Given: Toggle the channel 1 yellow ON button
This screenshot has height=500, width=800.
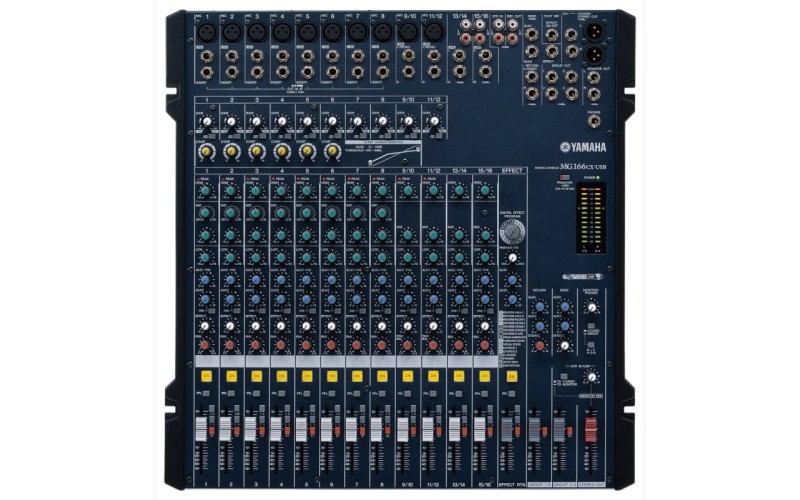Looking at the screenshot, I should coord(206,377).
